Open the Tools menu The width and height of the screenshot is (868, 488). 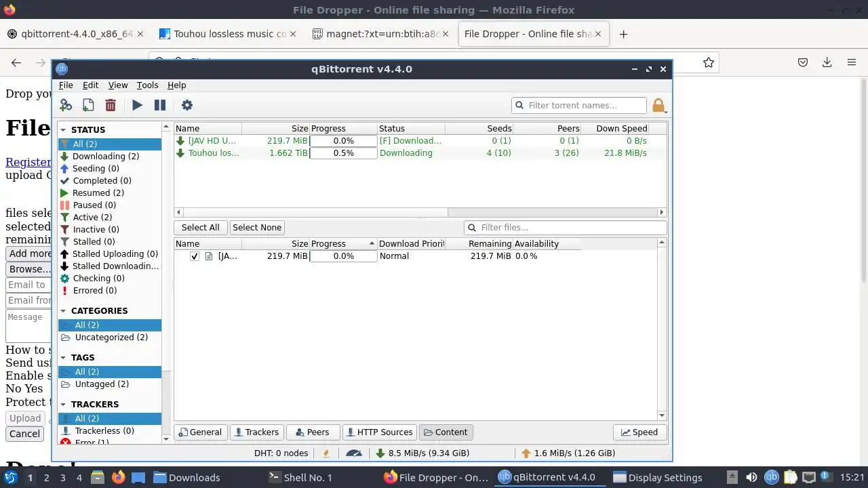[x=147, y=85]
